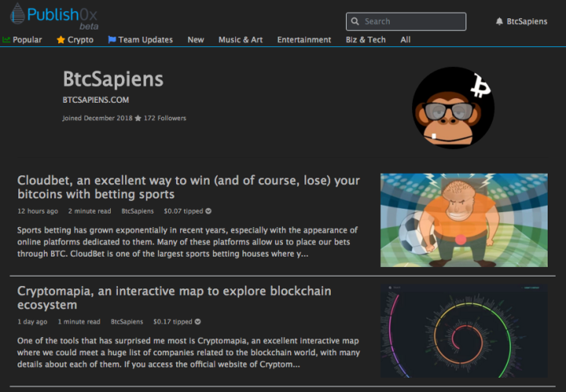Click the '1 day ago' timestamp

pyautogui.click(x=32, y=321)
